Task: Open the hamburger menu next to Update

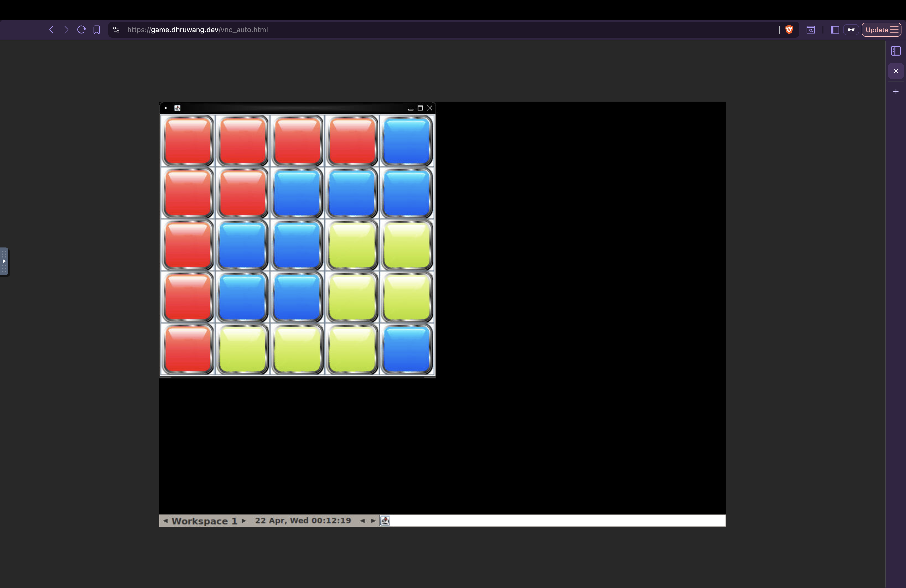Action: click(895, 30)
